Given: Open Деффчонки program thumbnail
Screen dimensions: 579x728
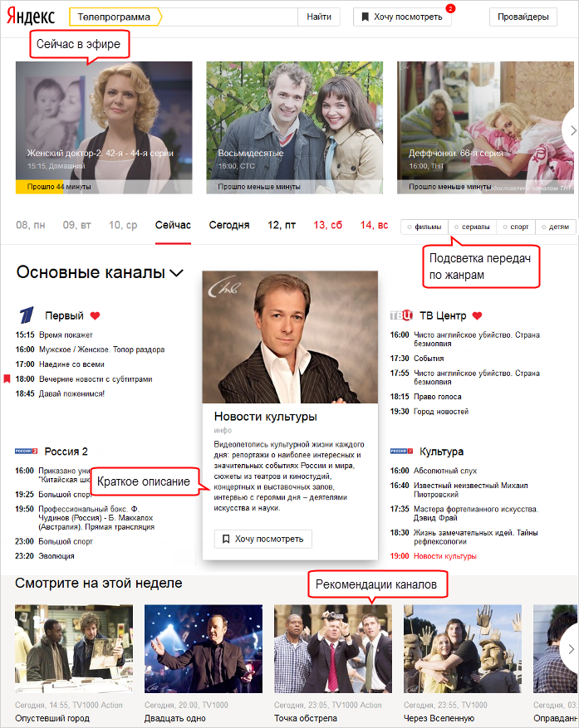Looking at the screenshot, I should [x=485, y=128].
